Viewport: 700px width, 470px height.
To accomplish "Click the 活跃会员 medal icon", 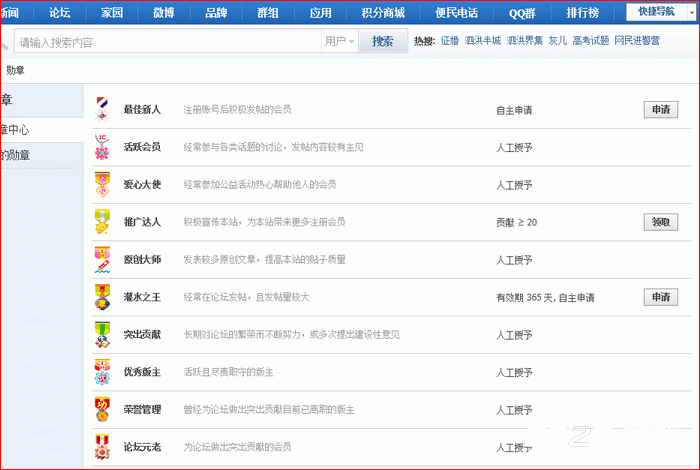I will tap(102, 147).
